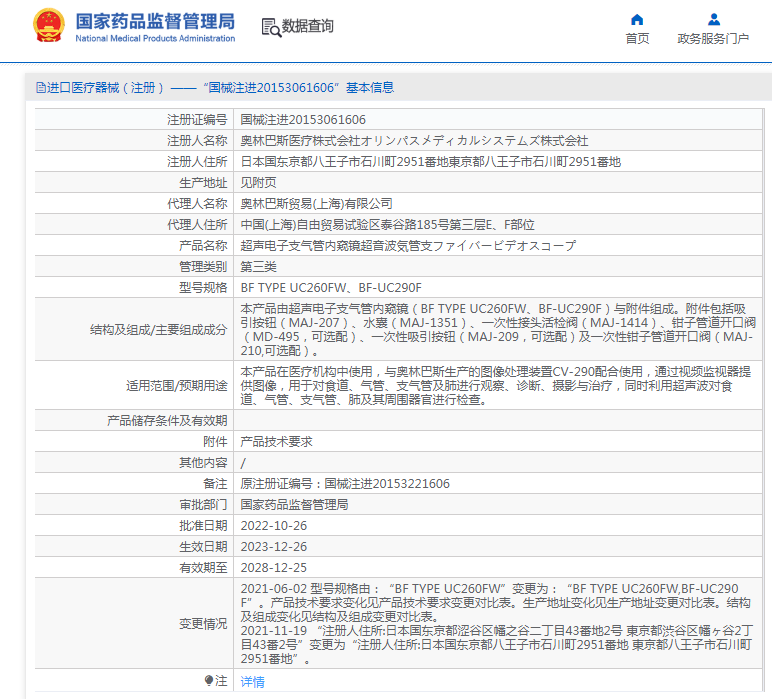Click the 适用范围/预期用途 label
Viewport: 772px width, 699px height.
[x=177, y=385]
